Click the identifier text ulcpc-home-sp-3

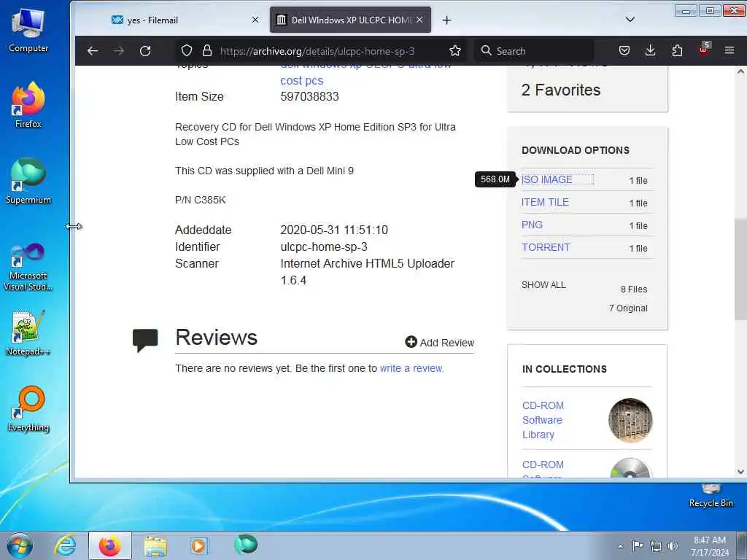point(324,246)
